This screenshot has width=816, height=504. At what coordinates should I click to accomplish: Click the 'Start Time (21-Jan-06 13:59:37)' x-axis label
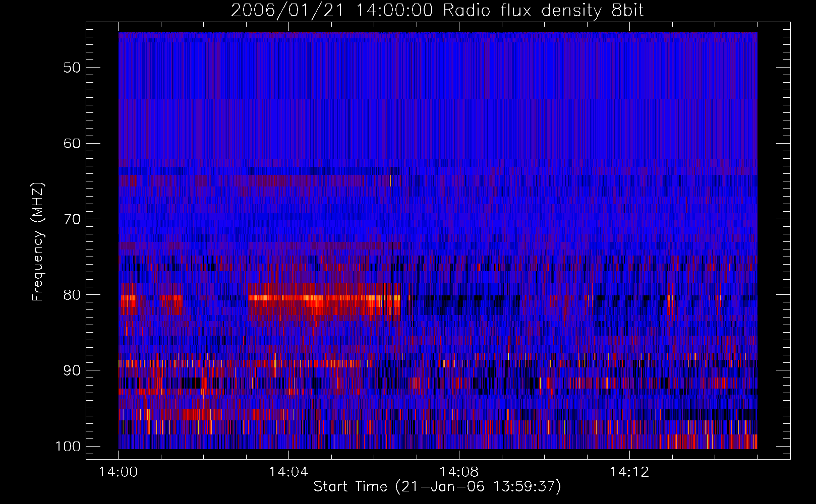point(437,487)
